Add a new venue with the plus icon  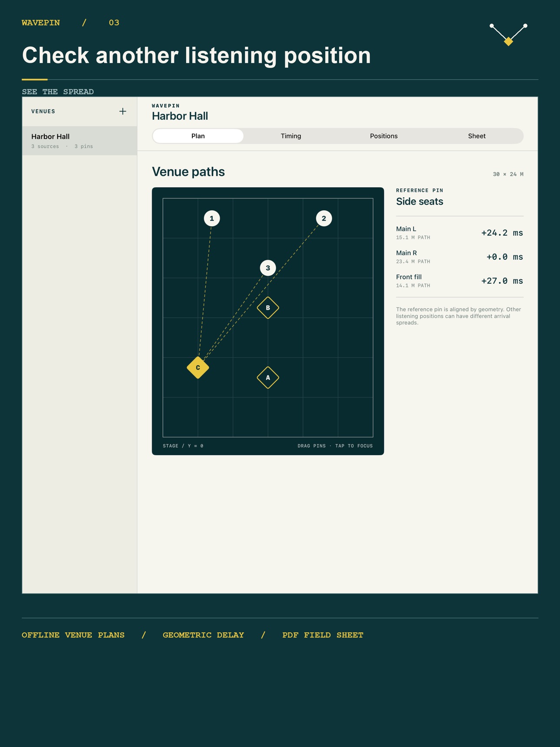(123, 112)
